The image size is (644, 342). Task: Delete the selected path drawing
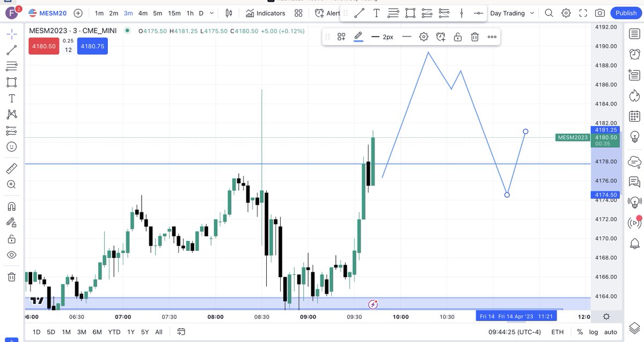tap(475, 36)
